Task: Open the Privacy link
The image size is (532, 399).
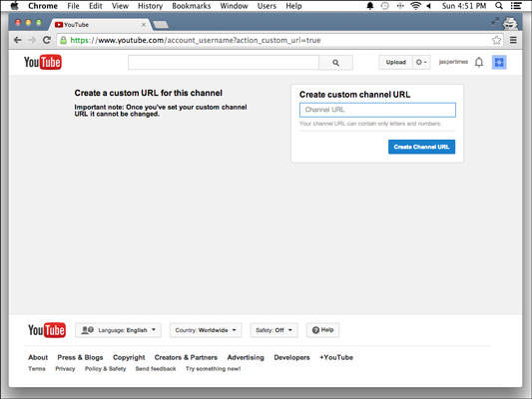Action: tap(65, 368)
